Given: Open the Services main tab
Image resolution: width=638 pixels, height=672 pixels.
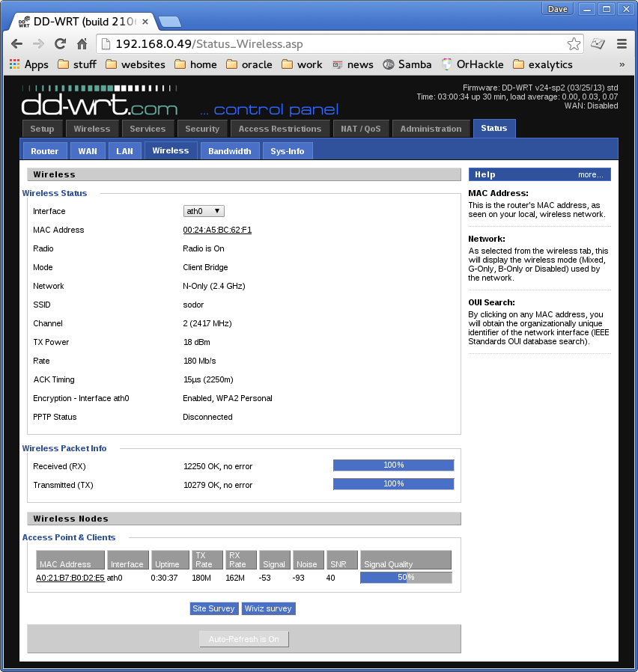Looking at the screenshot, I should click(x=148, y=129).
